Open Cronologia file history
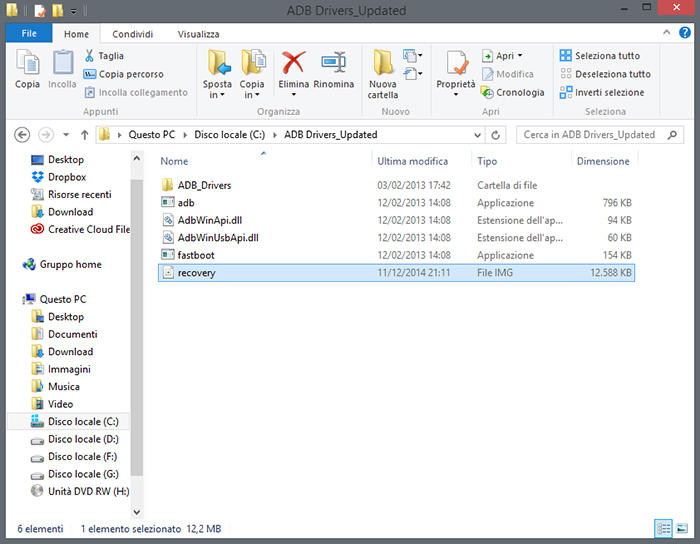Image resolution: width=700 pixels, height=544 pixels. coord(512,92)
